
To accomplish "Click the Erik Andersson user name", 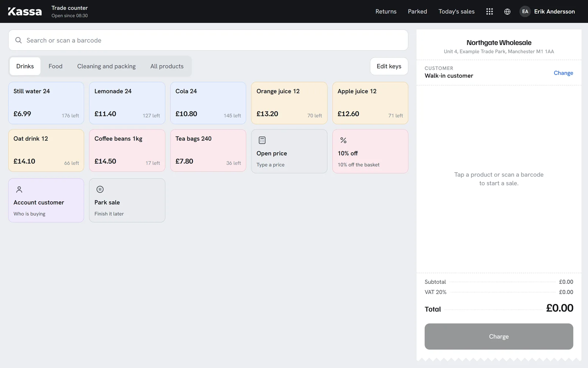I will pyautogui.click(x=554, y=11).
